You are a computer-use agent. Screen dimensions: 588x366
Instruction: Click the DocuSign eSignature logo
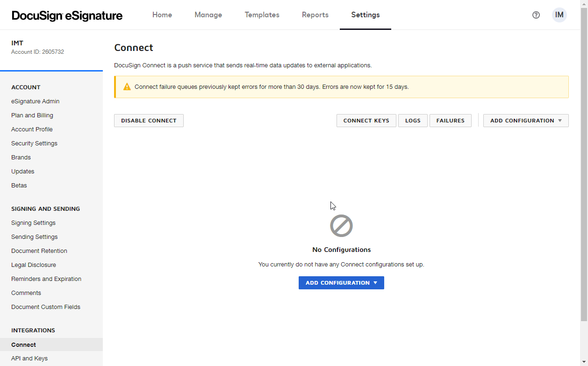[x=67, y=15]
